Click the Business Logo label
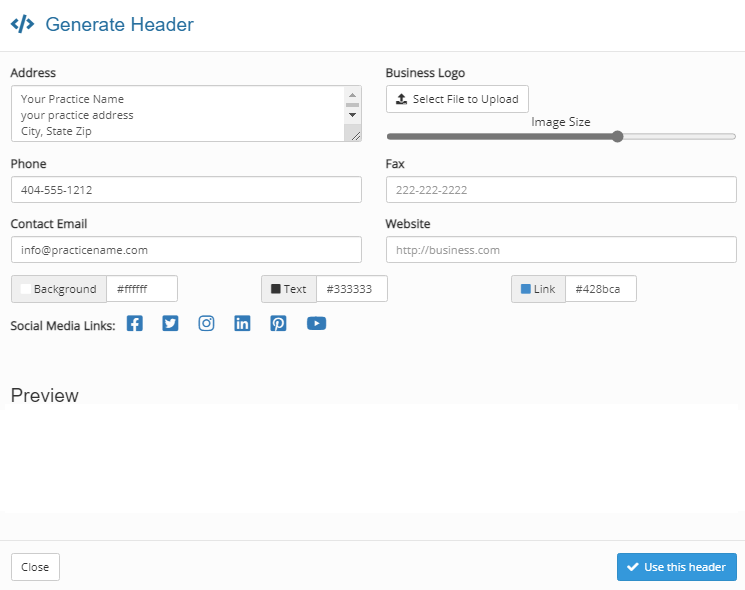This screenshot has width=745, height=590. [x=425, y=73]
